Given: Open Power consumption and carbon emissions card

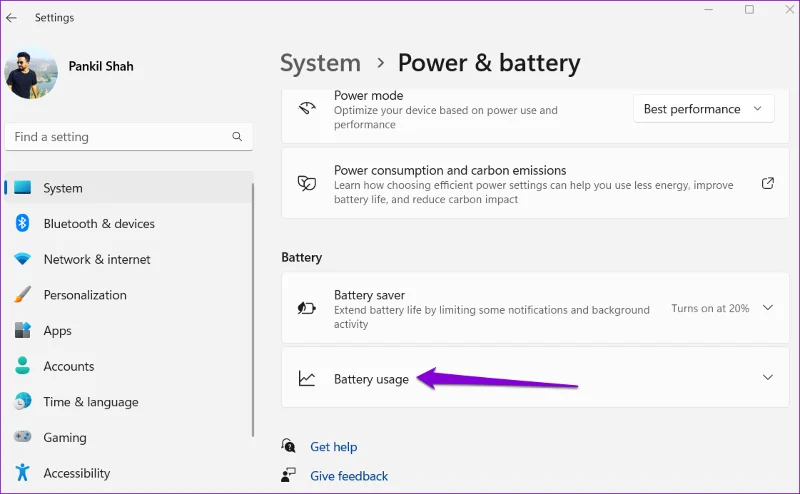Looking at the screenshot, I should [535, 184].
